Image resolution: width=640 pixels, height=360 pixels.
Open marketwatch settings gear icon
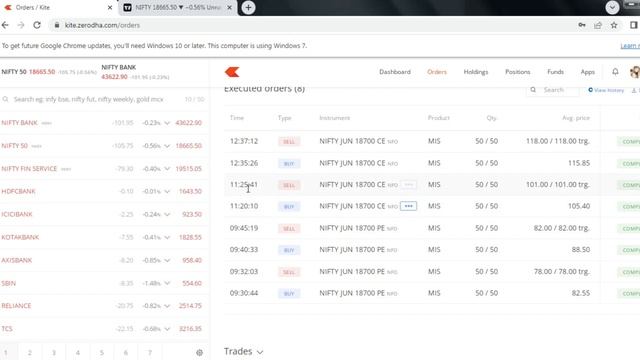point(199,352)
